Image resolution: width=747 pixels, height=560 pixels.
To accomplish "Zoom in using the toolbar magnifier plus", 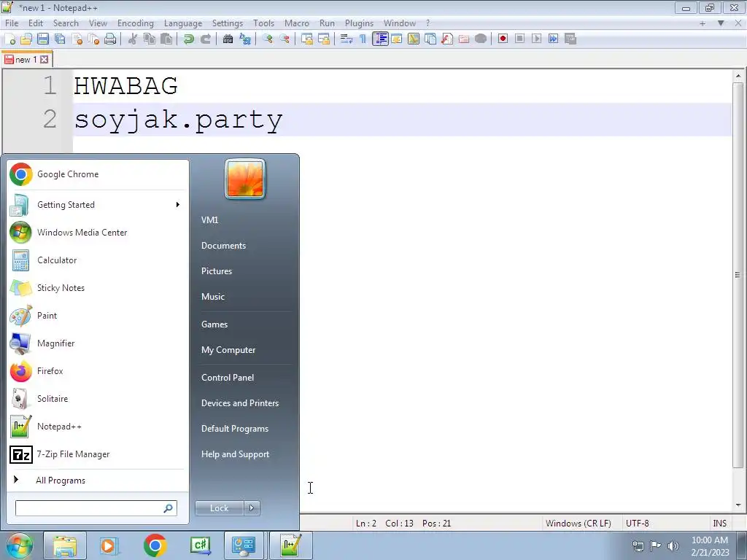I will click(x=268, y=39).
